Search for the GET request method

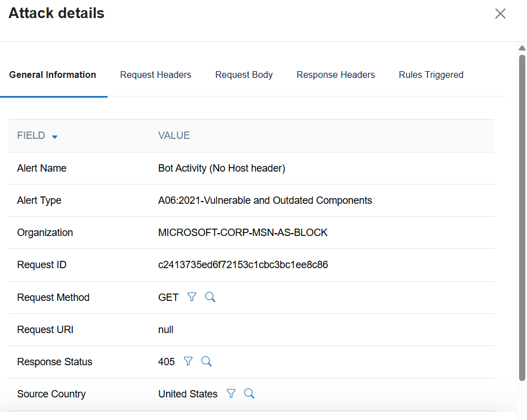[x=210, y=297]
